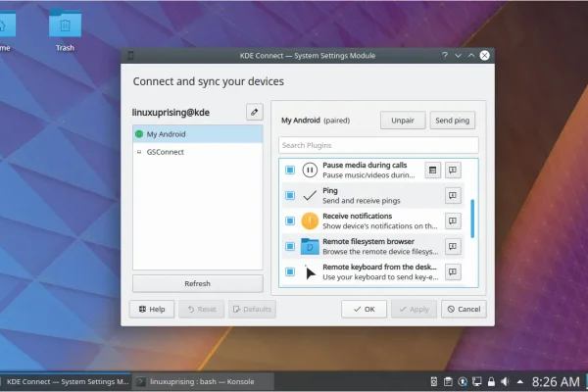Click the phone icon in the window title bar

130,56
